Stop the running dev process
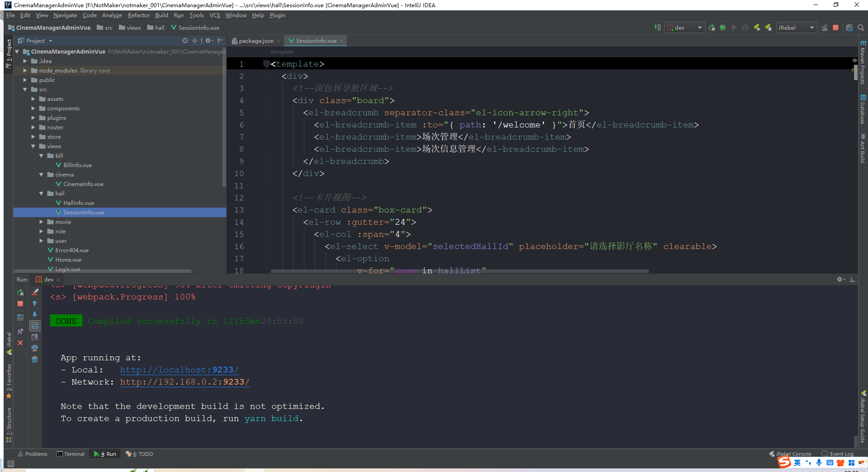This screenshot has width=868, height=472. (x=836, y=27)
